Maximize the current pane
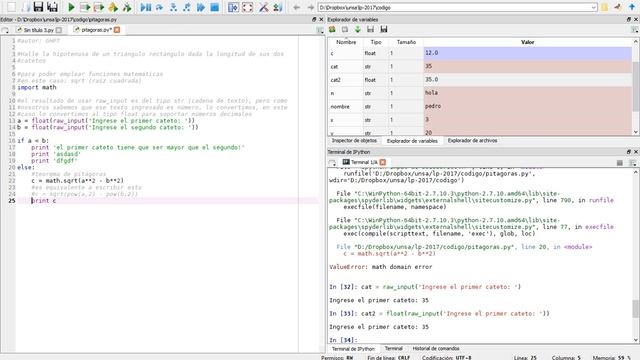 [233, 7]
